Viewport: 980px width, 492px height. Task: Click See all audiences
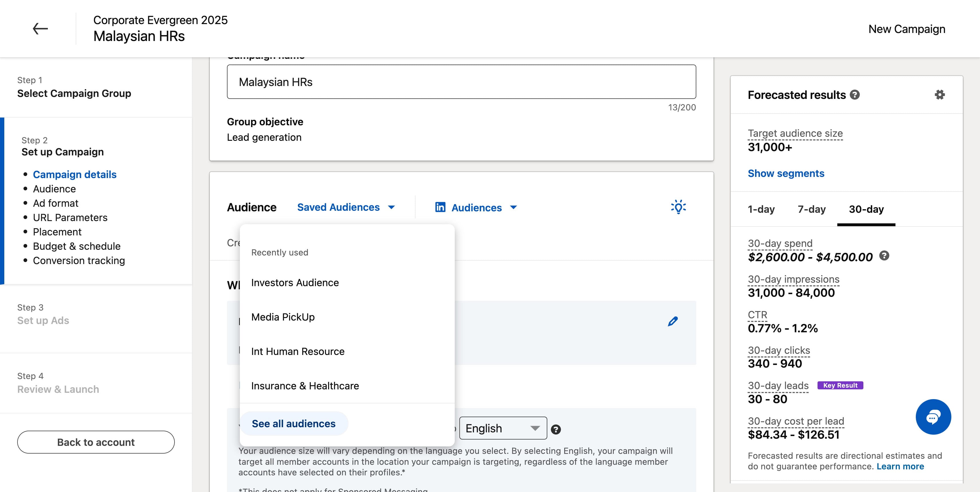[x=294, y=423]
